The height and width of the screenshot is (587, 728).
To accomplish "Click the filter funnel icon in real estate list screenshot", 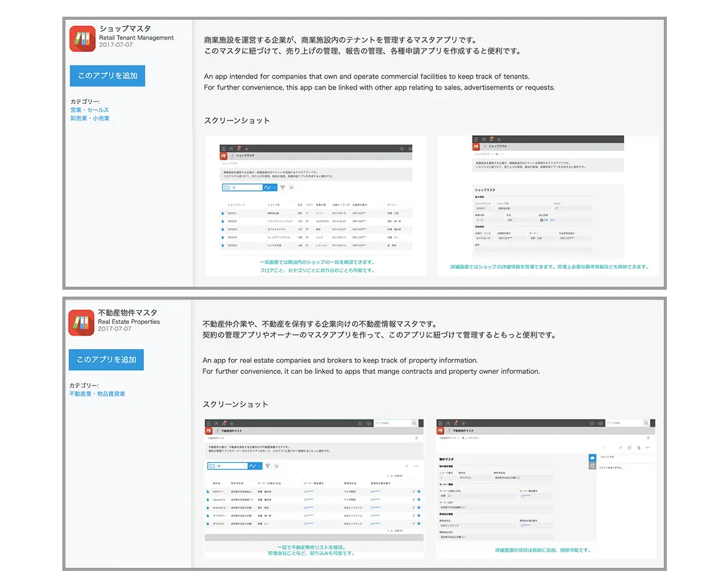I will (x=268, y=466).
